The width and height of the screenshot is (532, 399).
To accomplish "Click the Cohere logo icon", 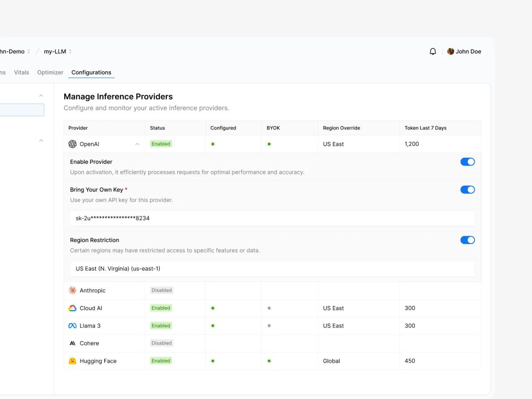I will pyautogui.click(x=73, y=343).
